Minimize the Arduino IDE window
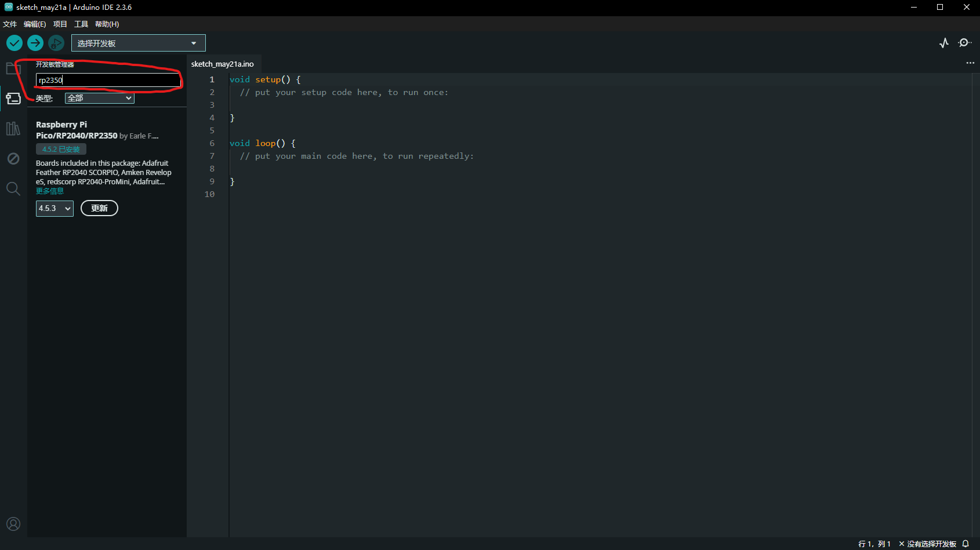The height and width of the screenshot is (550, 980). (x=913, y=7)
